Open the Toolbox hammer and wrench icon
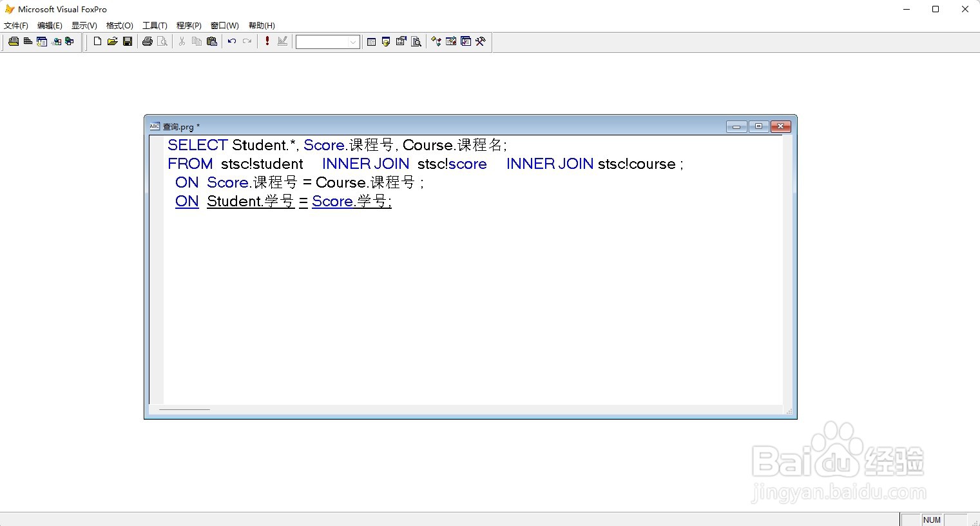 [481, 41]
